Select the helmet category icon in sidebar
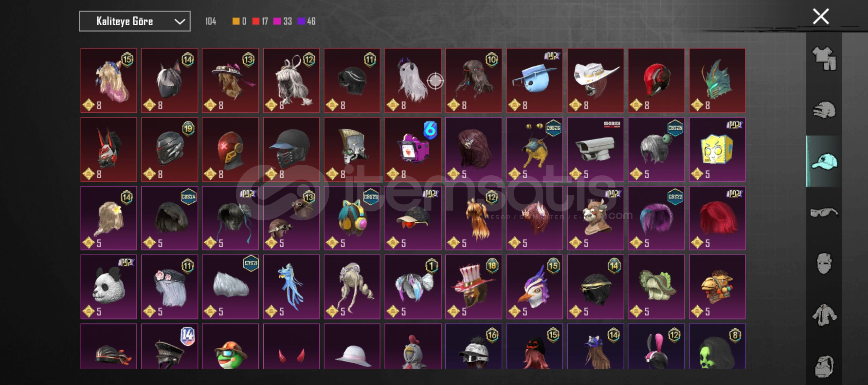868x385 pixels. pos(824,110)
